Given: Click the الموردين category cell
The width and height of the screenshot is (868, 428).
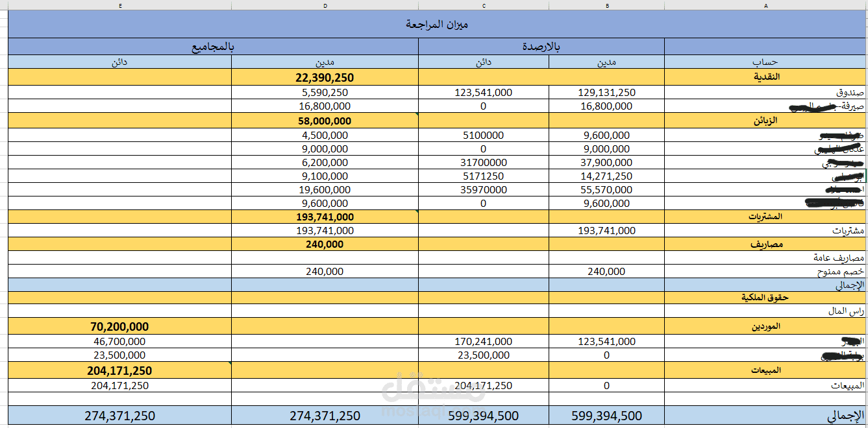Looking at the screenshot, I should point(766,326).
